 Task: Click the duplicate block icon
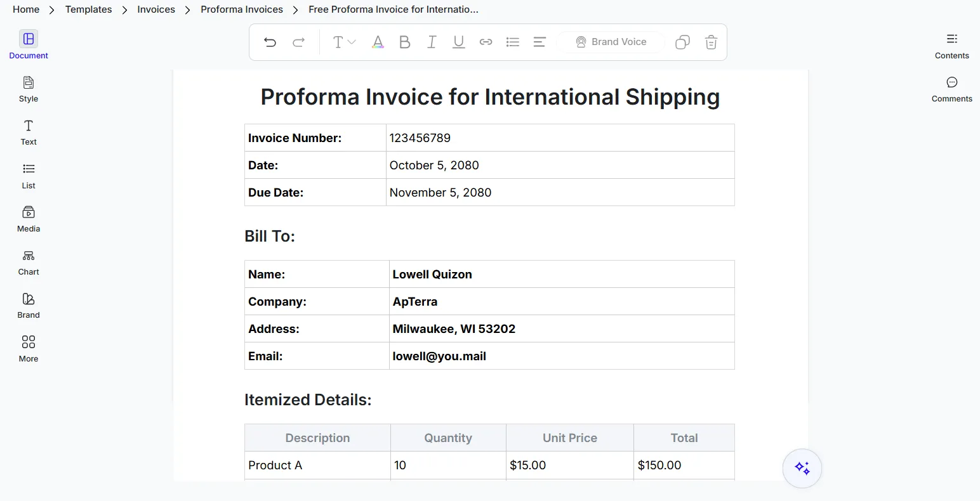(x=682, y=42)
